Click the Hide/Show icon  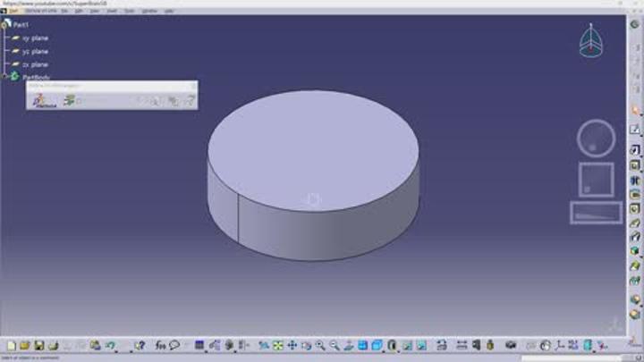(x=407, y=346)
